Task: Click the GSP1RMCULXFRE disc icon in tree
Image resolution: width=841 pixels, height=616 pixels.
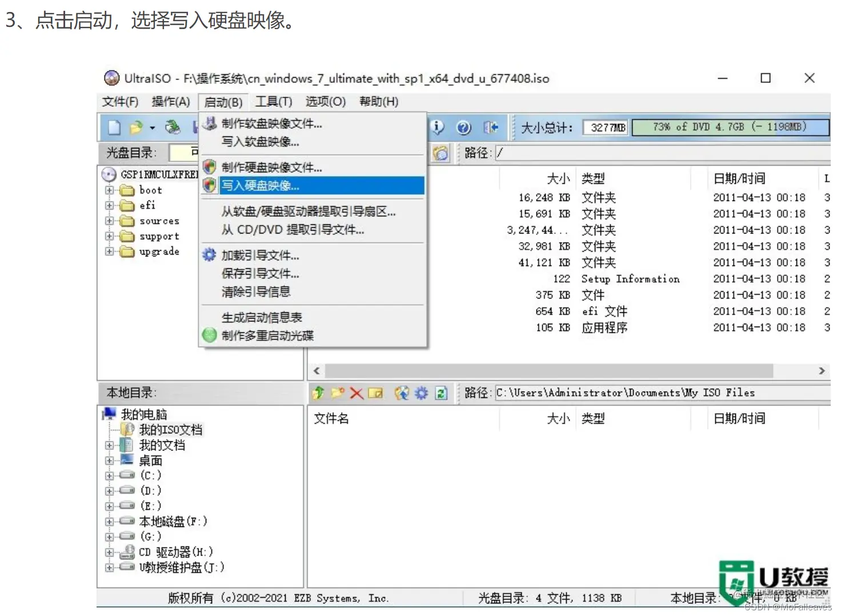Action: [x=109, y=174]
